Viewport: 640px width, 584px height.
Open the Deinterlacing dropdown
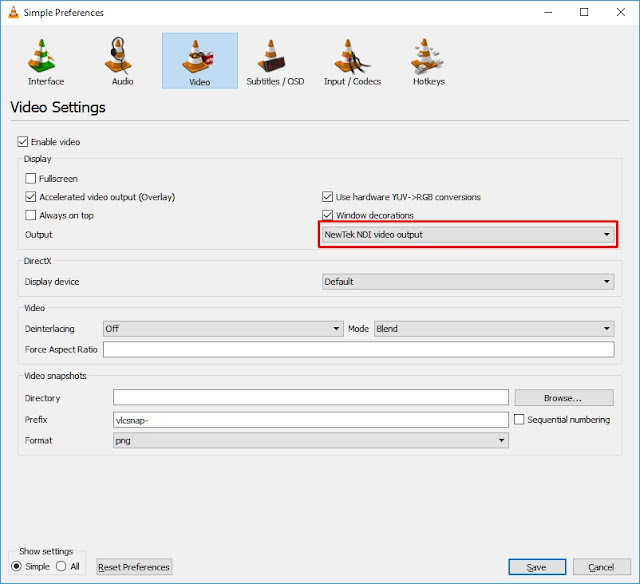coord(223,329)
